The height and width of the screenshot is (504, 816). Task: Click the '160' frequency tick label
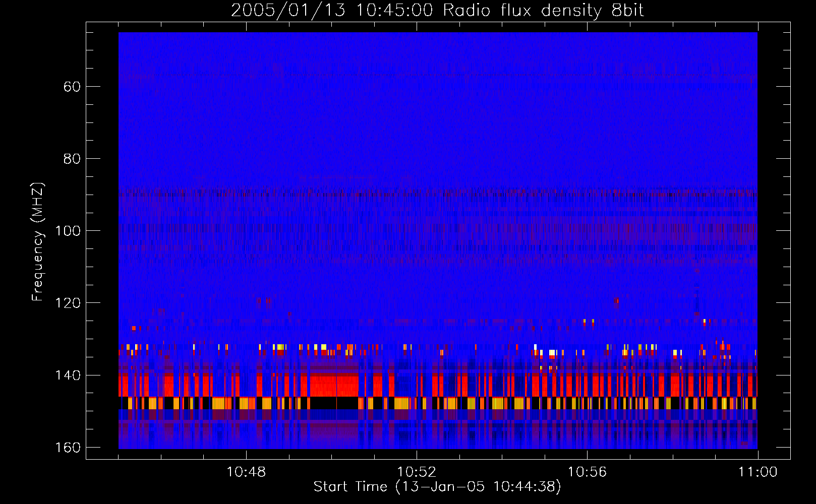coord(68,448)
